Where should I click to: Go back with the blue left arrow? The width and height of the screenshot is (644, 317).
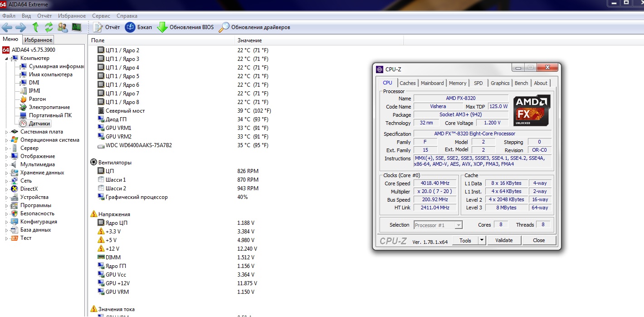(x=7, y=27)
